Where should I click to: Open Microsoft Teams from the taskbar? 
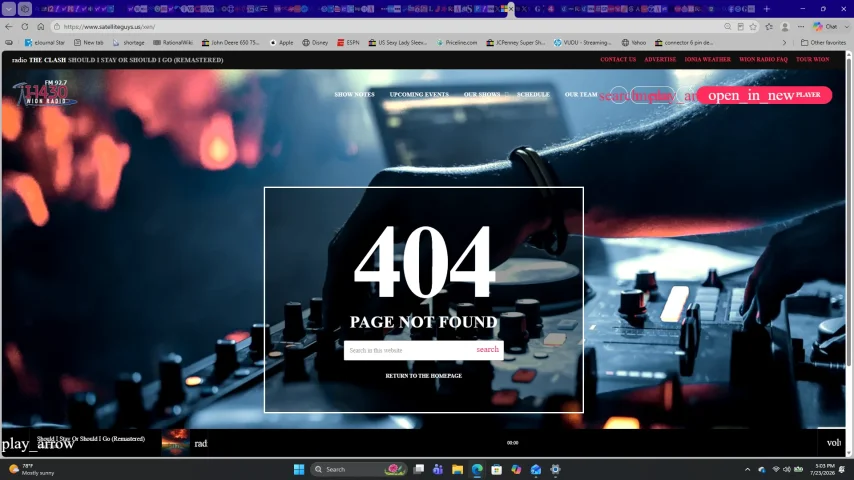[x=438, y=469]
